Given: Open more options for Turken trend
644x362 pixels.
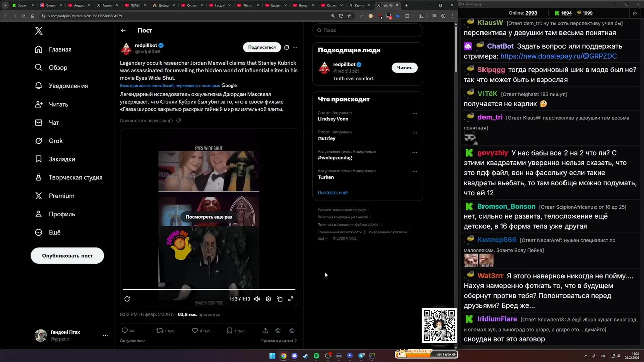Looking at the screenshot, I should point(415,171).
